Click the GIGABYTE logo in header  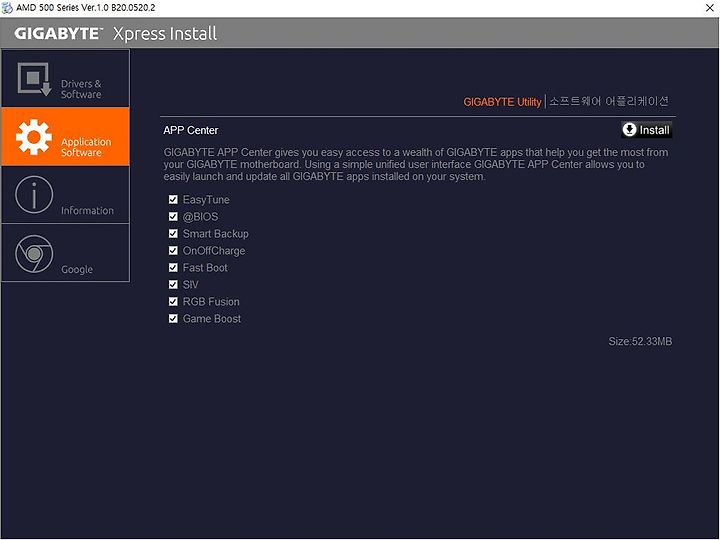[x=58, y=34]
